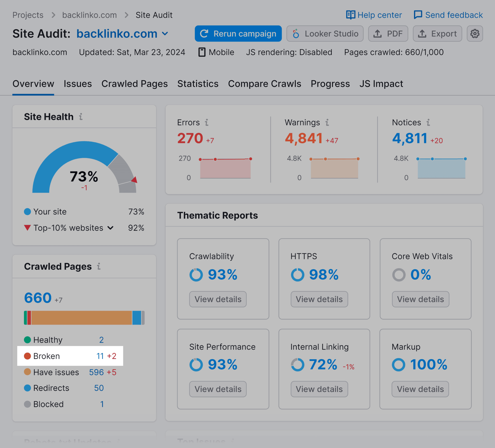This screenshot has width=495, height=448.
Task: Click the PDF button
Action: point(388,34)
